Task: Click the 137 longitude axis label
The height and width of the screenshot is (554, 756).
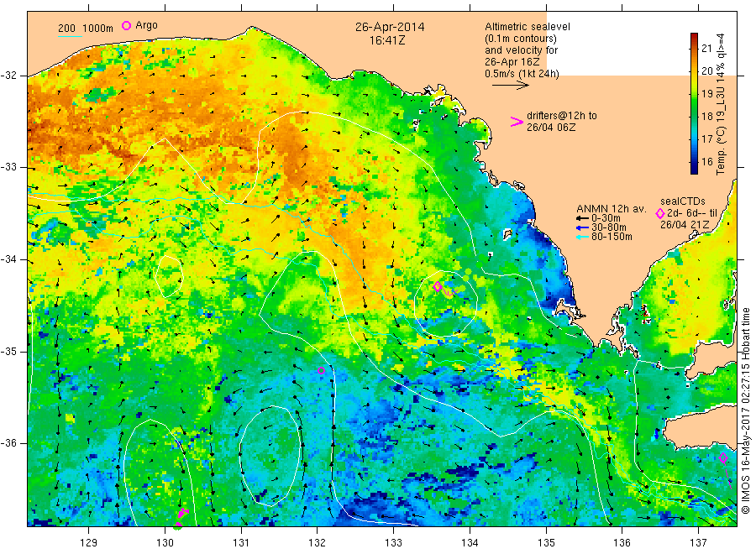Action: [x=698, y=543]
